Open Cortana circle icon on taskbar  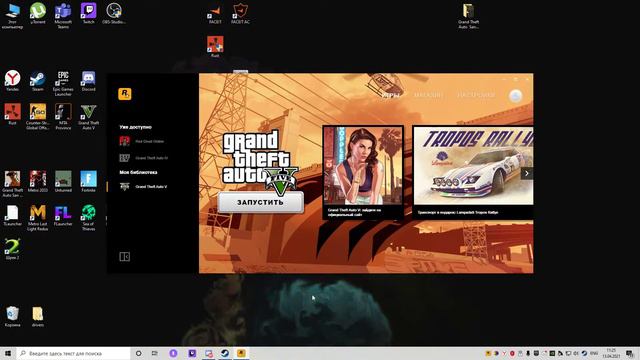point(138,353)
